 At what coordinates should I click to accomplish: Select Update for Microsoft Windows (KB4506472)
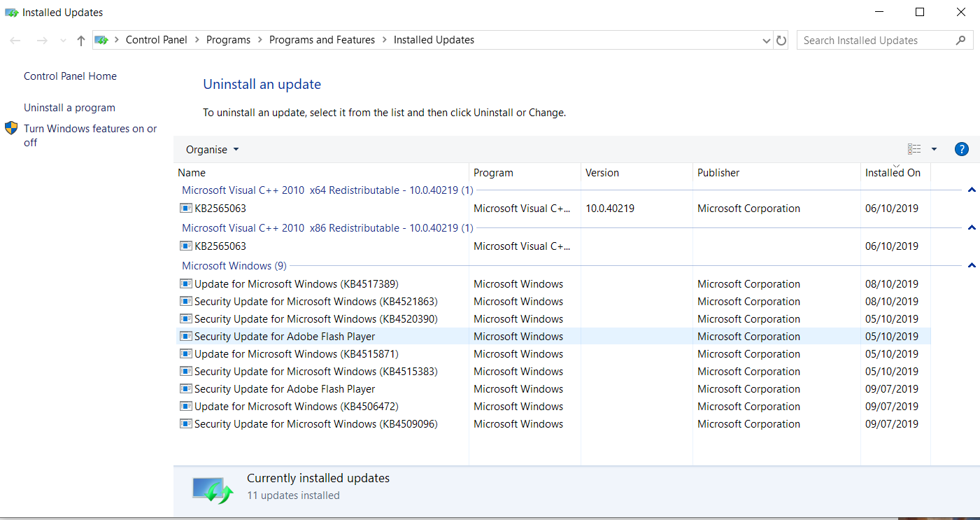297,407
